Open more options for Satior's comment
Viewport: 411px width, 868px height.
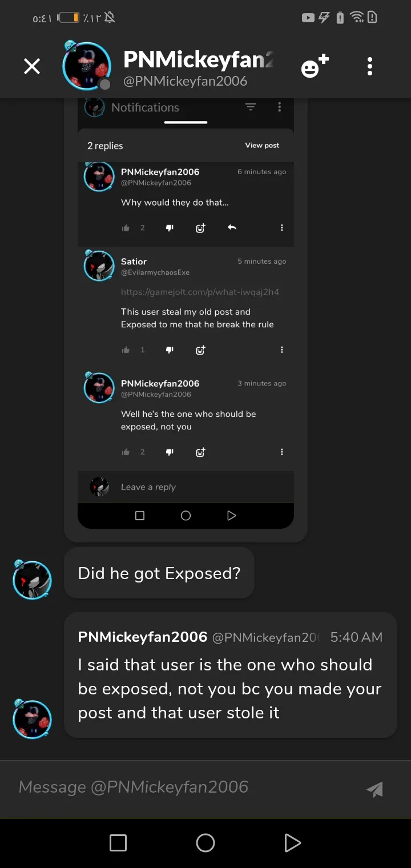click(281, 349)
